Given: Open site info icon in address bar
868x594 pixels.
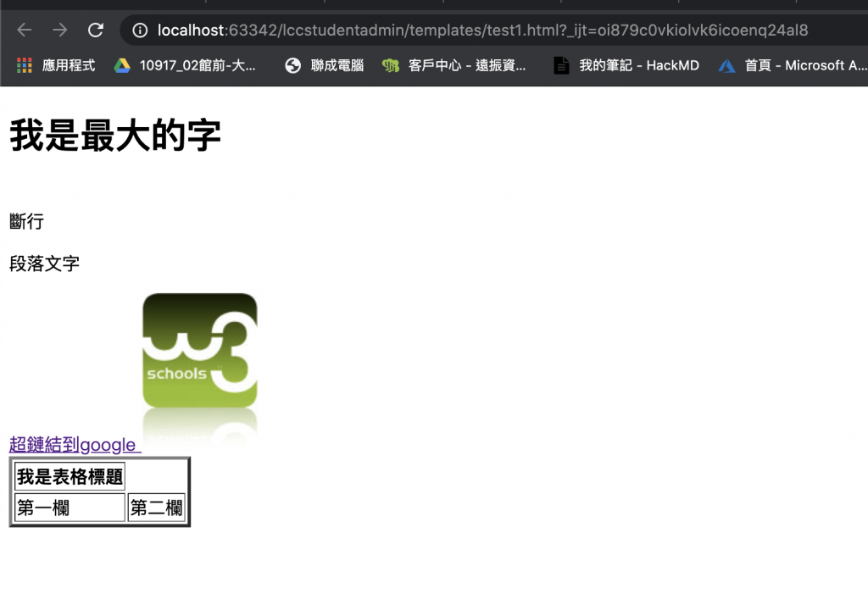Looking at the screenshot, I should 140,30.
